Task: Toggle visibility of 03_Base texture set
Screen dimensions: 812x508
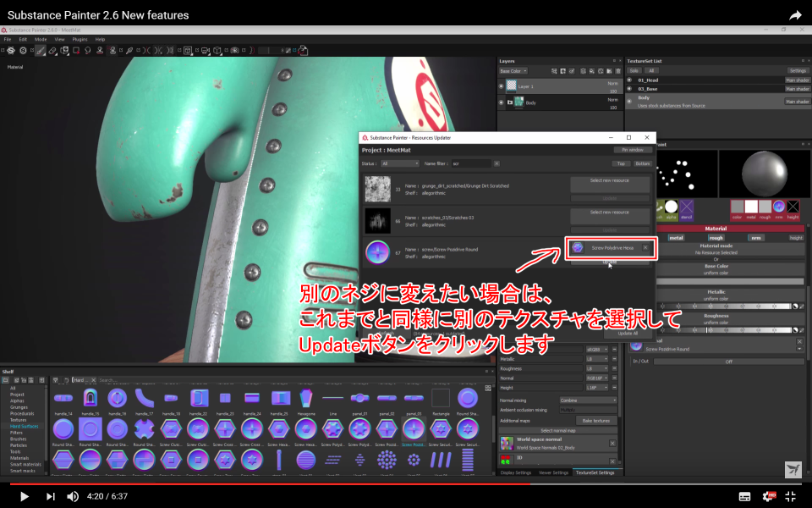Action: point(629,89)
